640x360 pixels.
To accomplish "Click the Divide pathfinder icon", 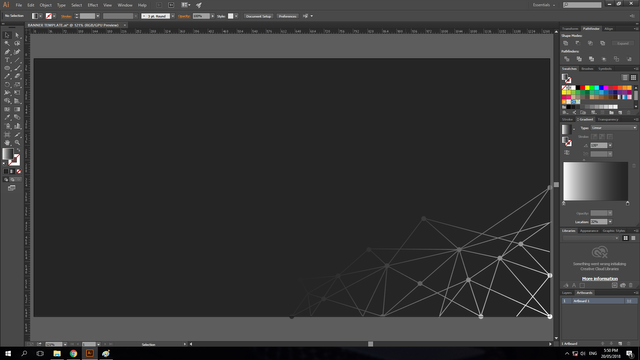I will 567,59.
